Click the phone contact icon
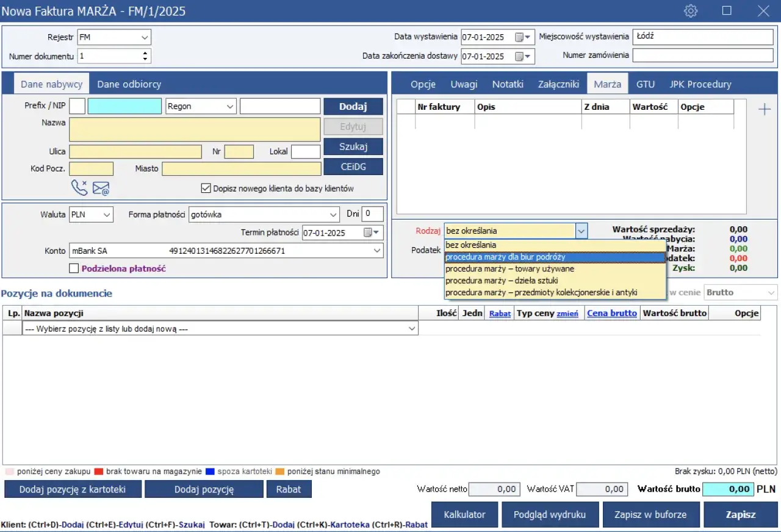 pos(79,188)
